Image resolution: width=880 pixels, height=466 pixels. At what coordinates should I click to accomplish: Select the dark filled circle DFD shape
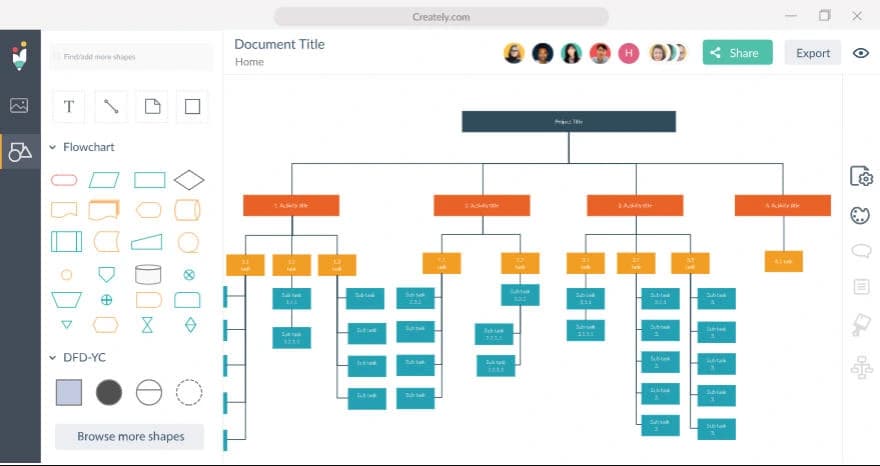[109, 392]
